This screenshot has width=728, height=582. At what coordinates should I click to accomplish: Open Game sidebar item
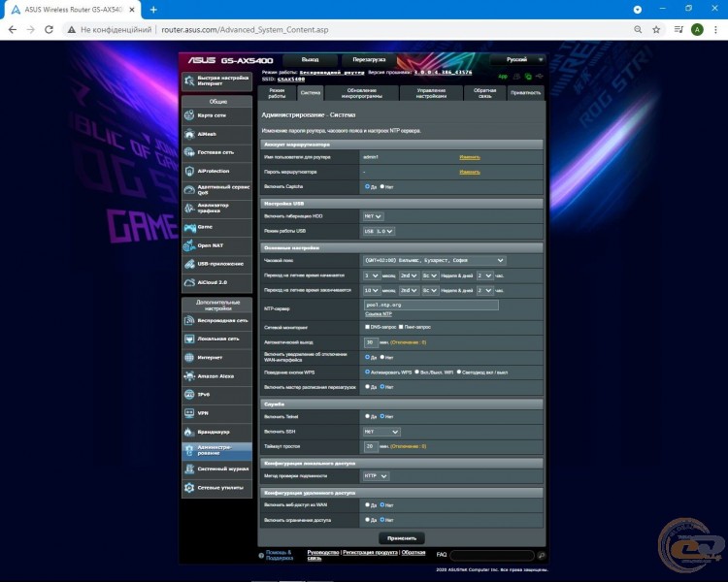coord(216,227)
